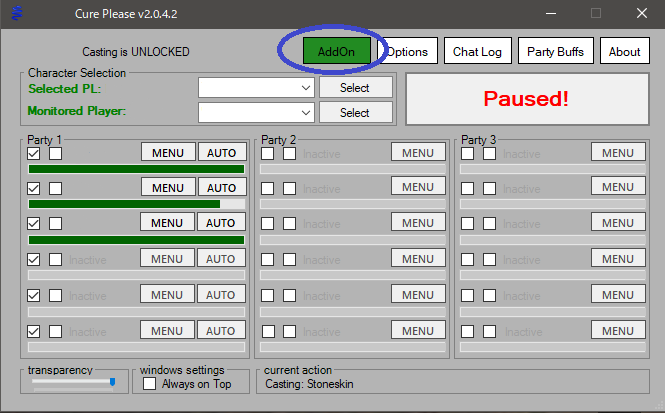665x413 pixels.
Task: Click AUTO for second Party 1 member
Action: point(221,187)
